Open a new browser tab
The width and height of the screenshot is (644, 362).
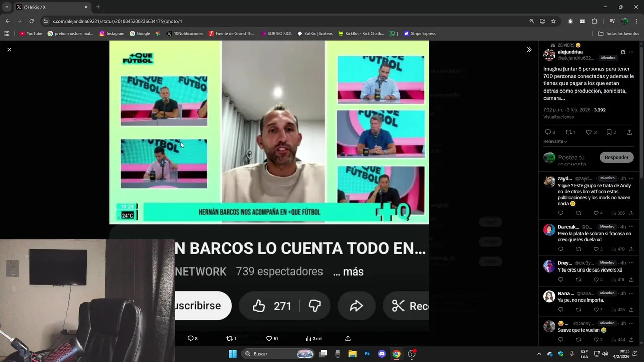[x=98, y=7]
